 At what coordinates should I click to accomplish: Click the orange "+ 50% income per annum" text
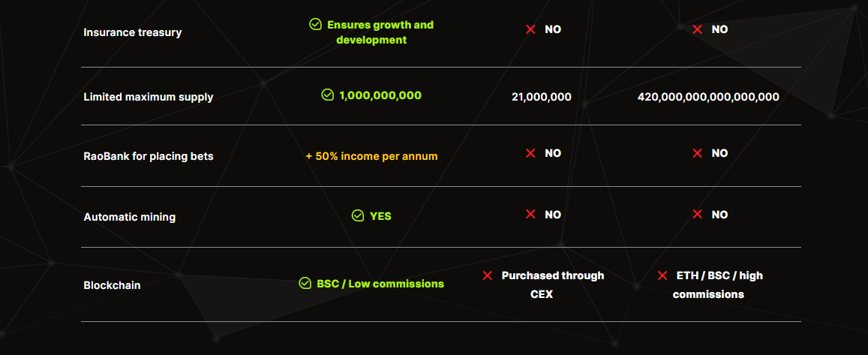[x=371, y=156]
